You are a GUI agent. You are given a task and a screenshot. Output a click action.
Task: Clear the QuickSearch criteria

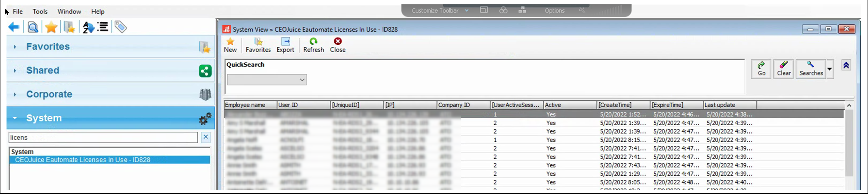(784, 69)
